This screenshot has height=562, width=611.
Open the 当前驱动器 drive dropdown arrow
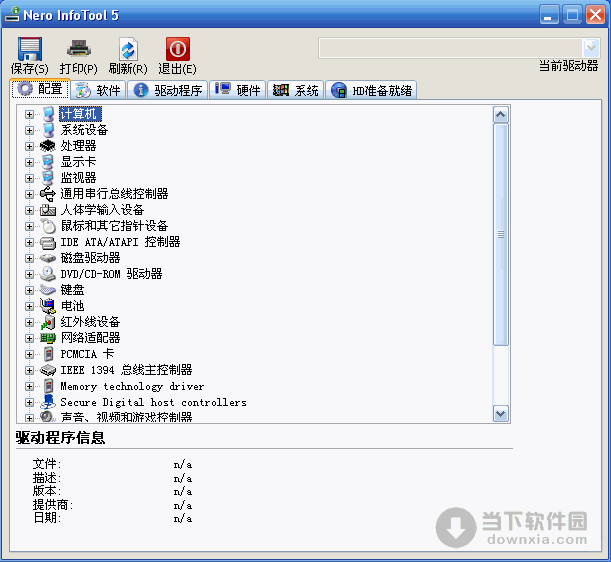(591, 48)
